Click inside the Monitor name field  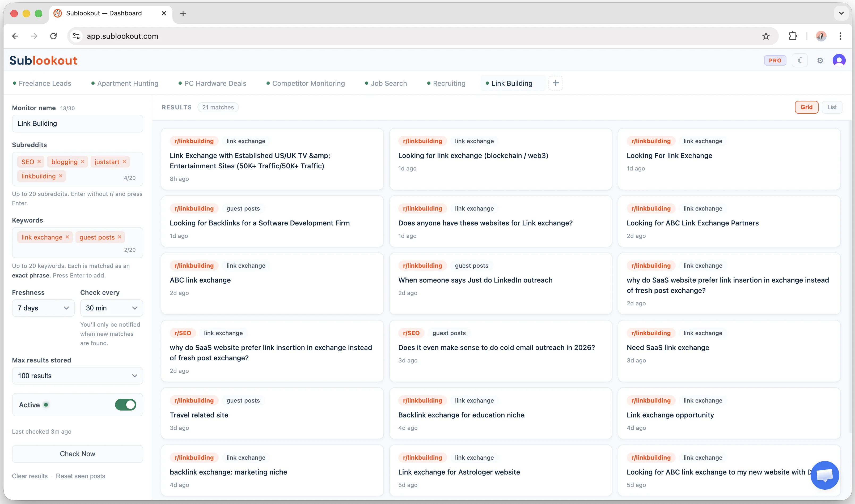[77, 123]
